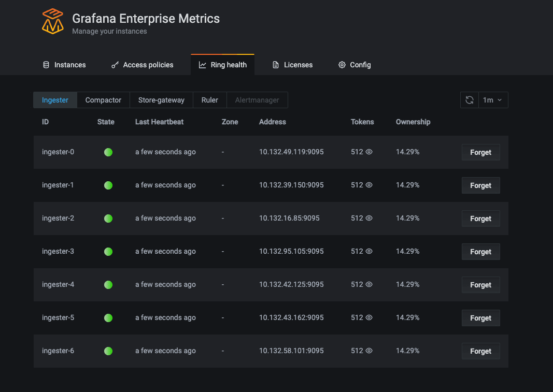Click the Grafana Enterprise Metrics logo
This screenshot has height=392, width=553.
tap(52, 22)
